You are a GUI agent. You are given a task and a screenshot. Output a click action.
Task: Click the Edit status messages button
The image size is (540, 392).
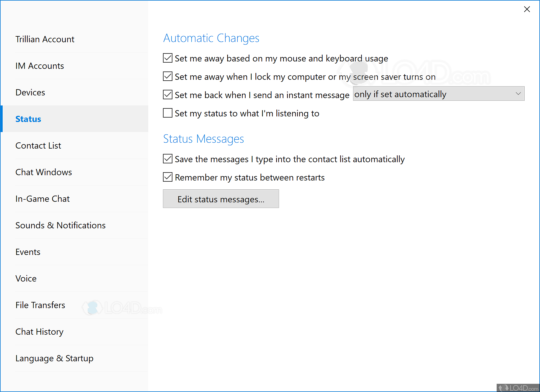click(x=221, y=199)
